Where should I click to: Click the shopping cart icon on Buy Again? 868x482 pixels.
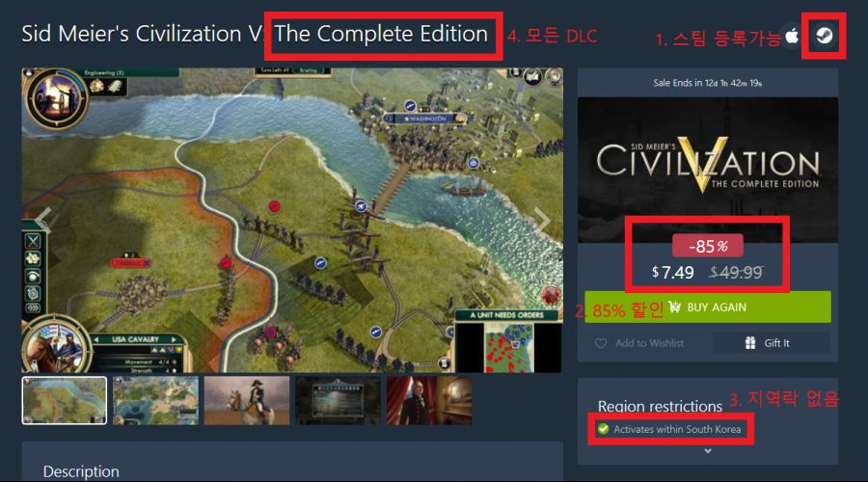pos(674,308)
